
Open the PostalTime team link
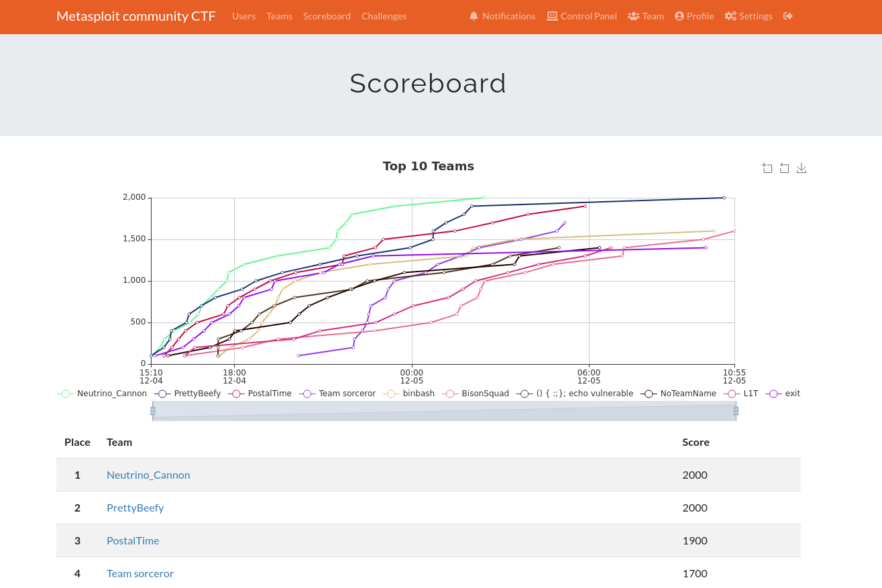tap(133, 540)
